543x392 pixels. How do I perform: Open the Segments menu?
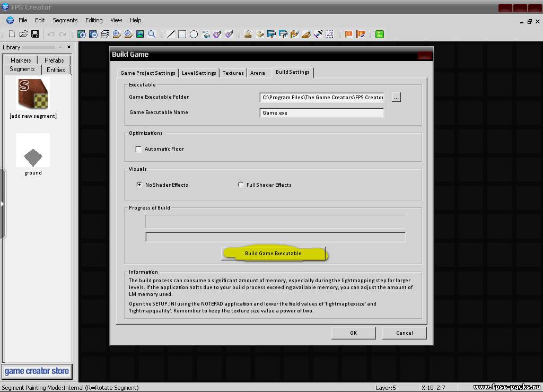pyautogui.click(x=65, y=20)
